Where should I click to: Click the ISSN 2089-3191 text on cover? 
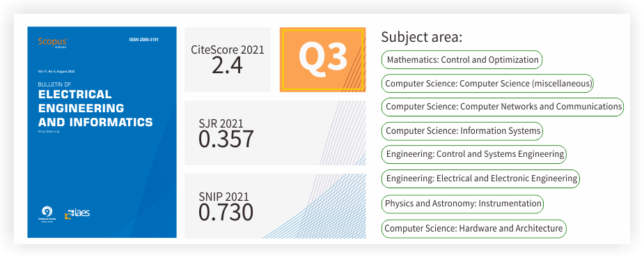(x=143, y=40)
